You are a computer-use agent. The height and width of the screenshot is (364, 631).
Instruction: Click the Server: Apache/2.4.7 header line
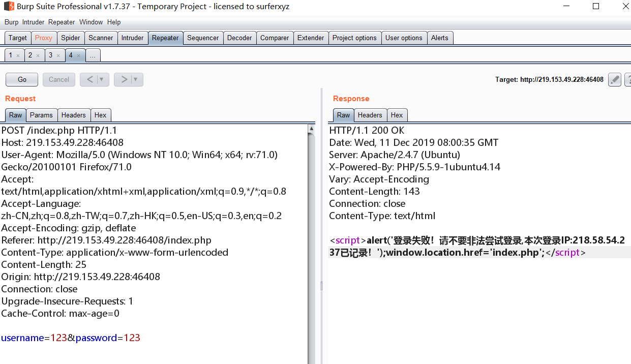(395, 155)
